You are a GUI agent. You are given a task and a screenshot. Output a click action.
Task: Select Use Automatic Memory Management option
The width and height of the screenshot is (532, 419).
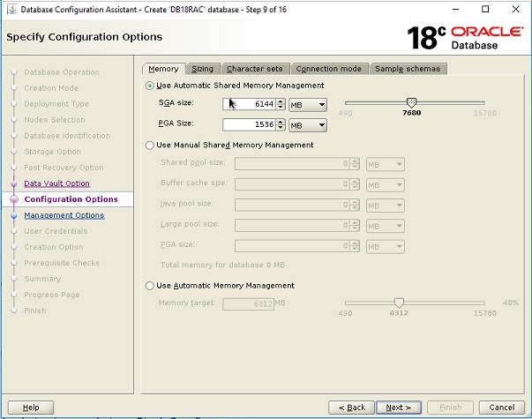click(x=150, y=286)
